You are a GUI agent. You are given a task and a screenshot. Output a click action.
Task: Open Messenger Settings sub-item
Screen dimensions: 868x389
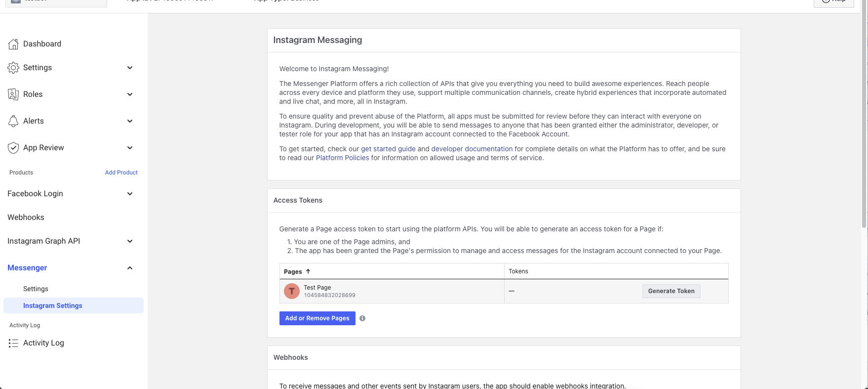point(36,289)
